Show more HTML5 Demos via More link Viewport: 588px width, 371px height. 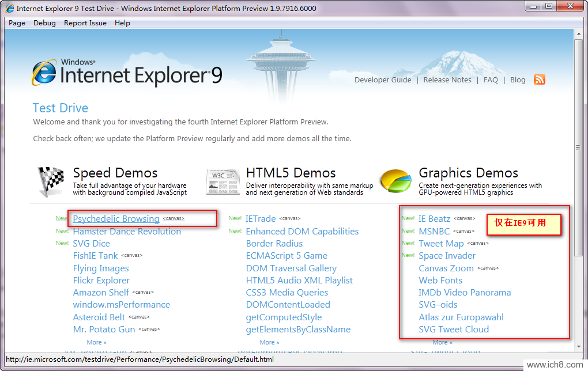(269, 342)
